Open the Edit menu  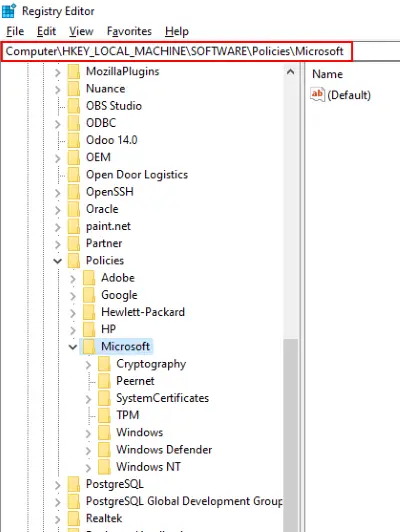[46, 31]
